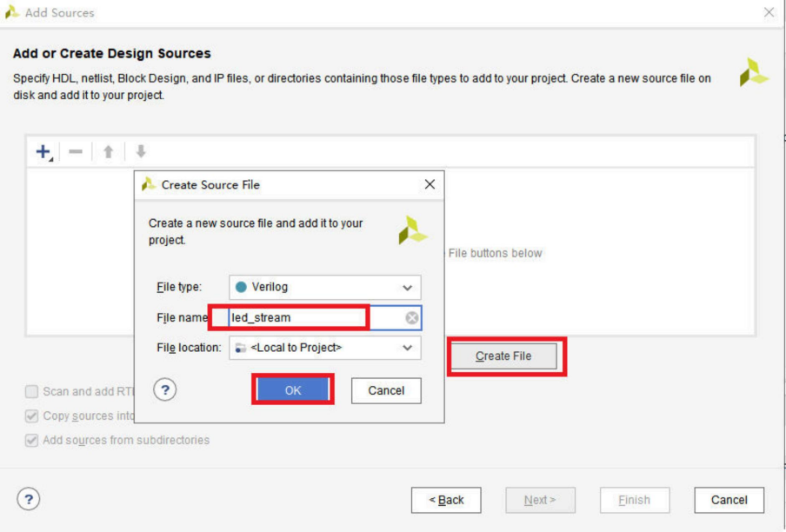Viewport: 786px width, 532px height.
Task: Open the File type Verilog dropdown
Action: click(x=325, y=288)
